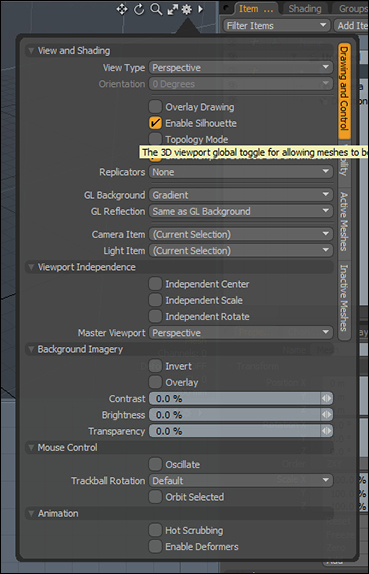This screenshot has height=574, width=369.
Task: Open the View Type dropdown
Action: (241, 68)
